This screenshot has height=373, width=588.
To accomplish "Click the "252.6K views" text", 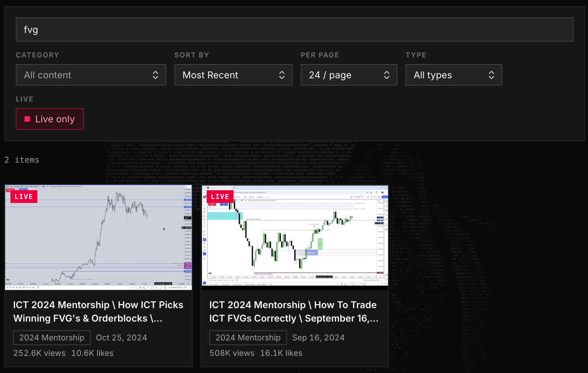I will (x=40, y=353).
